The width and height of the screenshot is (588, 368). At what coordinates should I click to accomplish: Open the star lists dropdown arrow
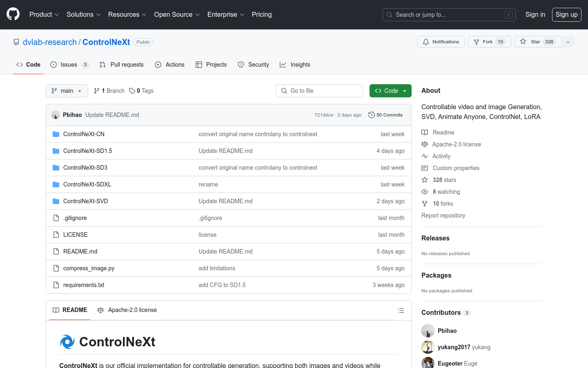click(x=568, y=42)
